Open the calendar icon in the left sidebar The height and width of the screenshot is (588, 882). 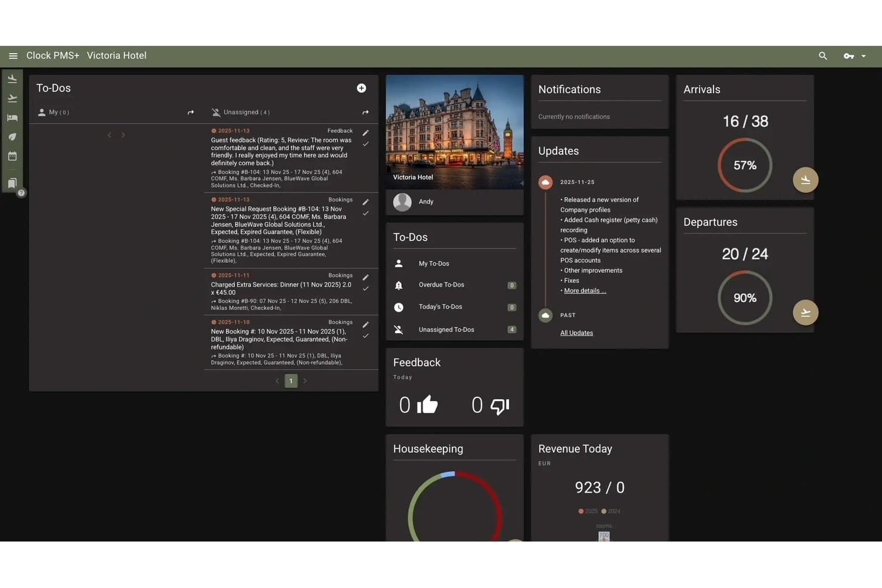(x=13, y=156)
